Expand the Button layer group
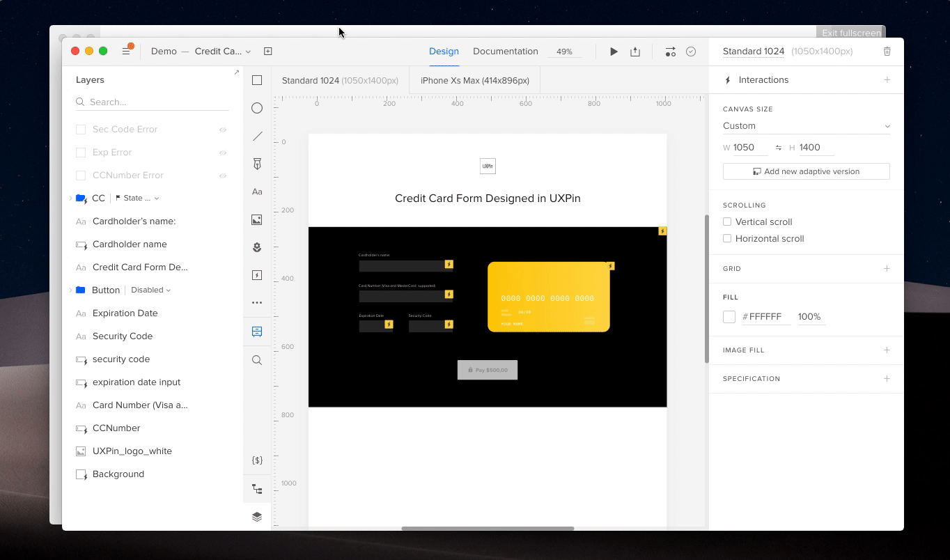 pyautogui.click(x=70, y=290)
